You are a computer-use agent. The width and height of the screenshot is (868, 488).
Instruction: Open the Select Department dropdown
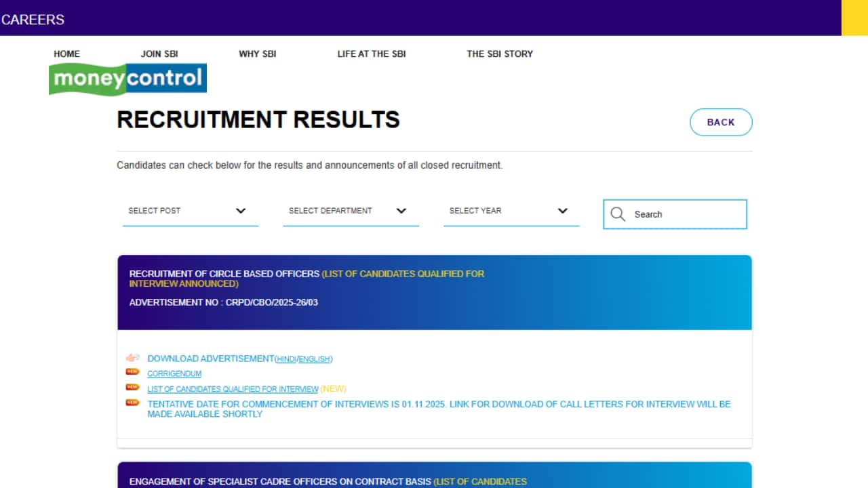[x=351, y=211]
